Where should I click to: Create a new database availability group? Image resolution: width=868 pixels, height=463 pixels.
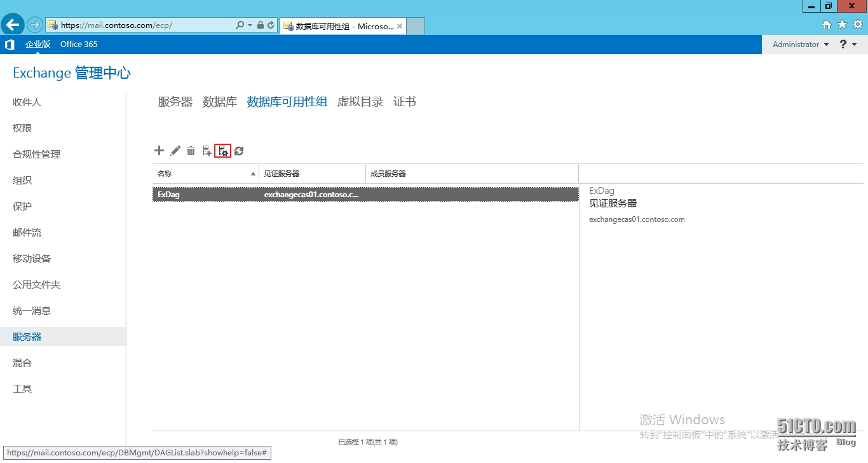[x=159, y=151]
